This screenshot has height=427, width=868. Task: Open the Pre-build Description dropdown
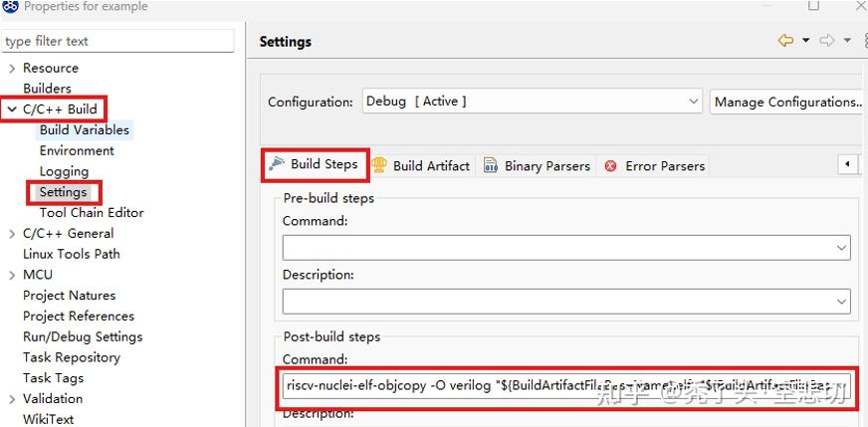point(841,301)
